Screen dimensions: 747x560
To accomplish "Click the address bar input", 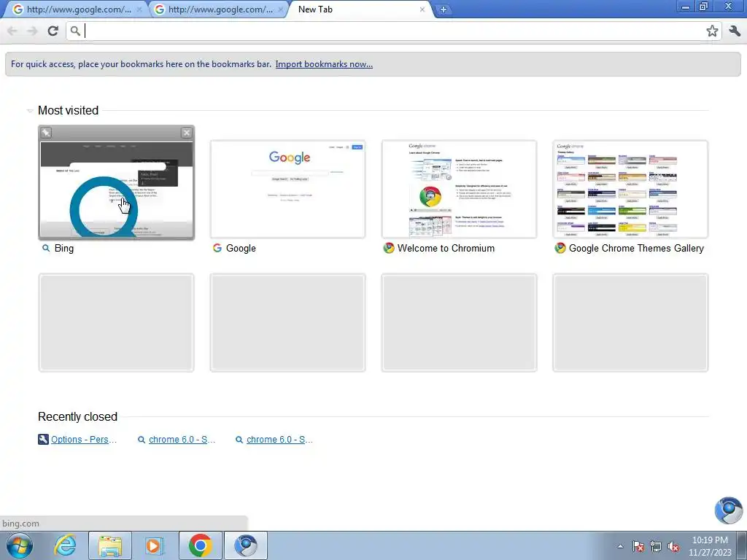I will (393, 31).
